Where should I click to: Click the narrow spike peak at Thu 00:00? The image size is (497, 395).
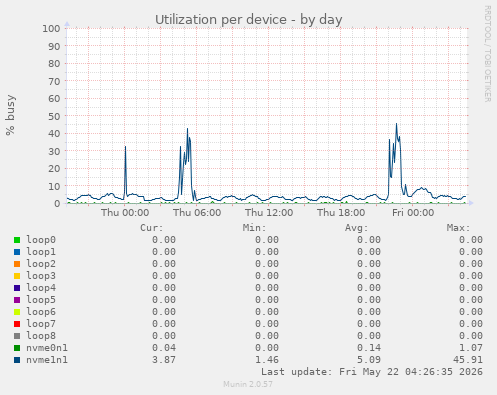coord(125,147)
